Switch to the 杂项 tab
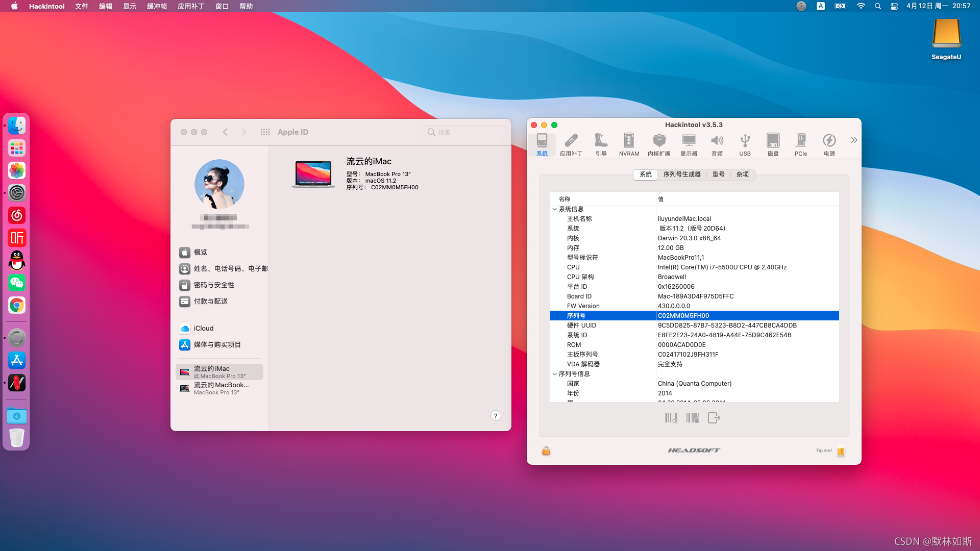 [x=743, y=174]
